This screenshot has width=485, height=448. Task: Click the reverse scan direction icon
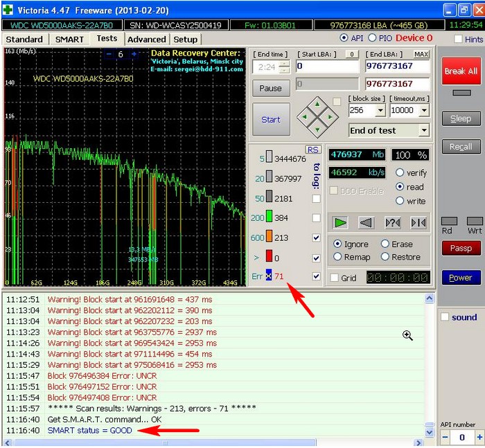[367, 222]
